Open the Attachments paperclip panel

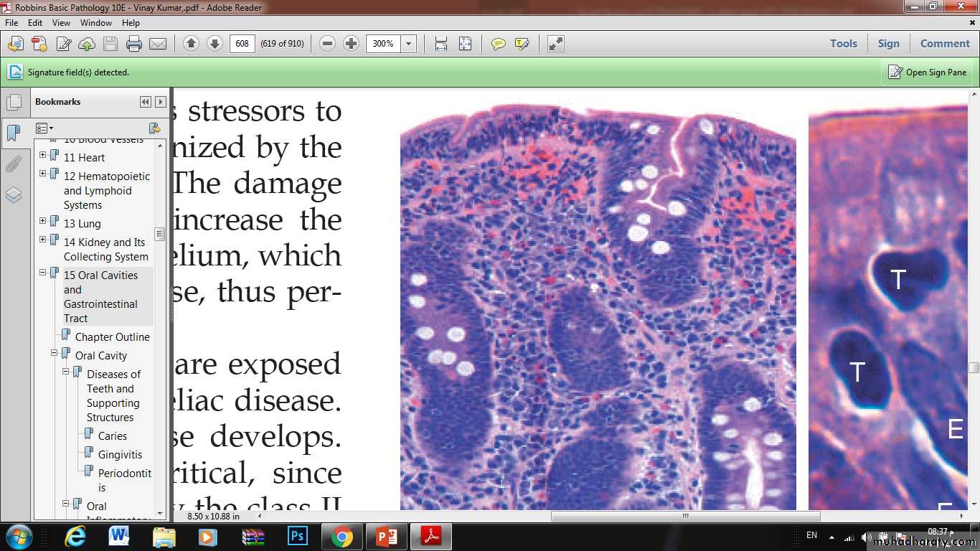[13, 164]
